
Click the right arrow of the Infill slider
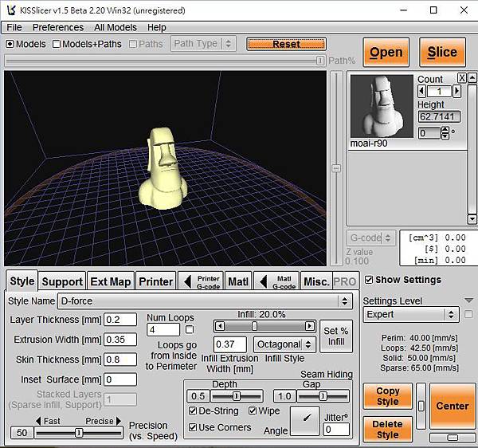click(310, 326)
